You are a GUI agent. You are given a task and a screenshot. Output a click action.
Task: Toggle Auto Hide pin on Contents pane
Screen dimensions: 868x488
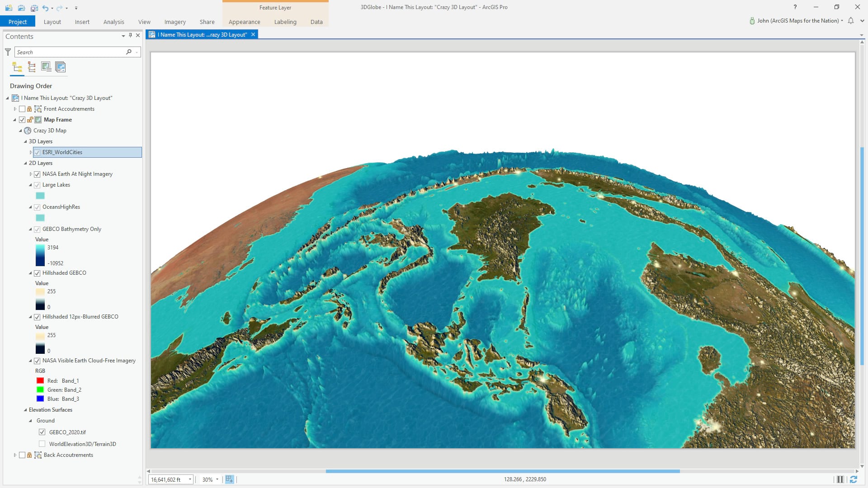pos(130,35)
